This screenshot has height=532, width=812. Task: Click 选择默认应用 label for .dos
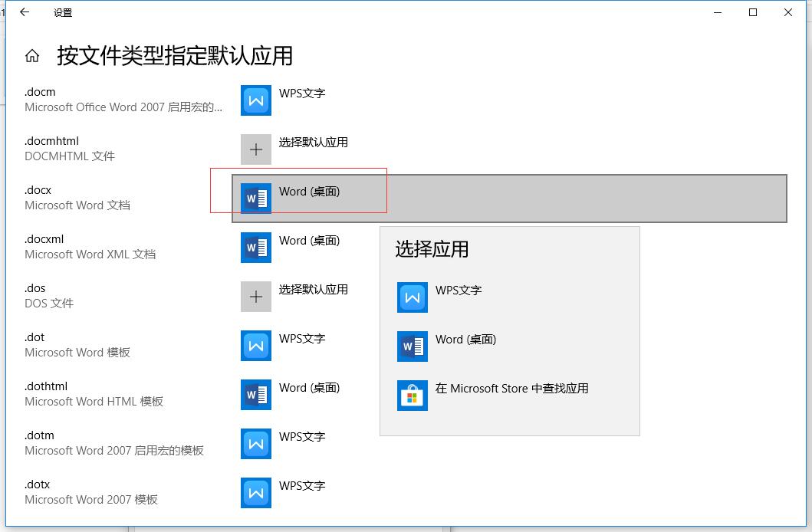[313, 290]
